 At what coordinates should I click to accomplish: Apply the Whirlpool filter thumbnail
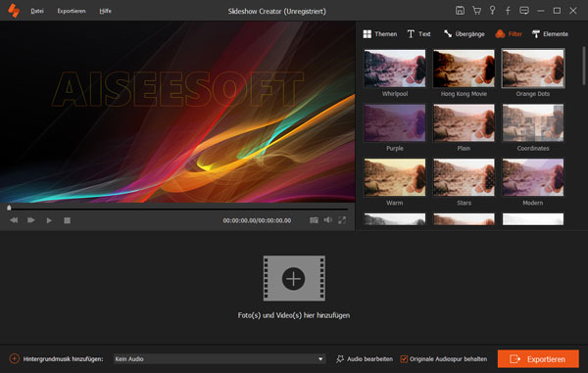point(395,69)
